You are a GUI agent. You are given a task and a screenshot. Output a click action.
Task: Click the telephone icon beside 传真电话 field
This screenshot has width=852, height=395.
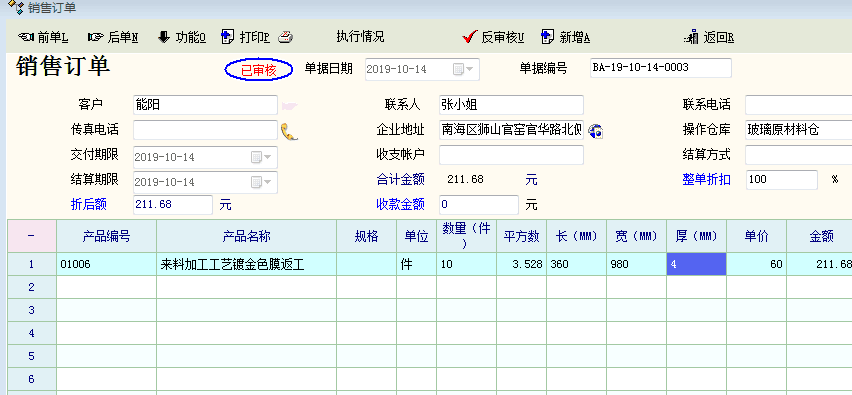click(x=289, y=131)
